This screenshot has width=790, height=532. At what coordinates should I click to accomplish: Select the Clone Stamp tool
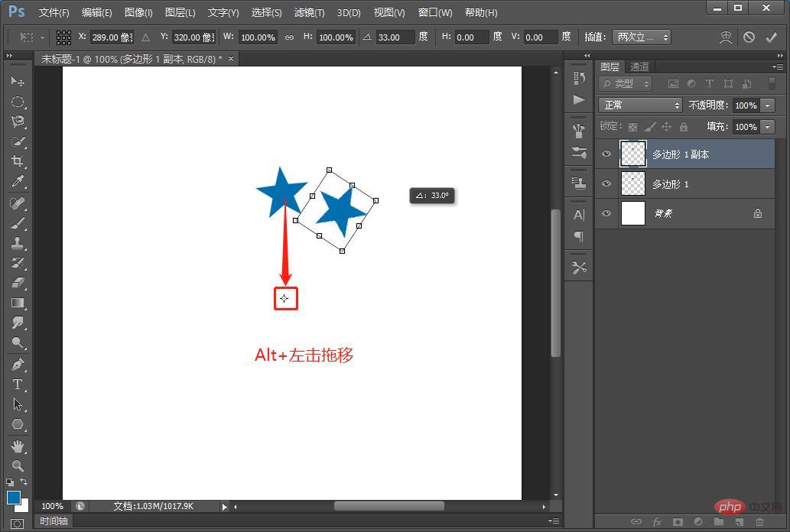(x=18, y=243)
